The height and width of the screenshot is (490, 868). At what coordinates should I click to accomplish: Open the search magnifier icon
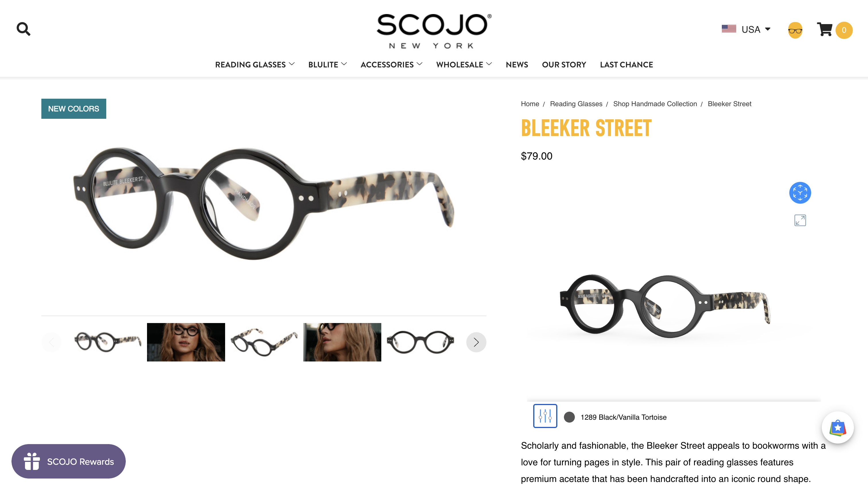pyautogui.click(x=24, y=29)
